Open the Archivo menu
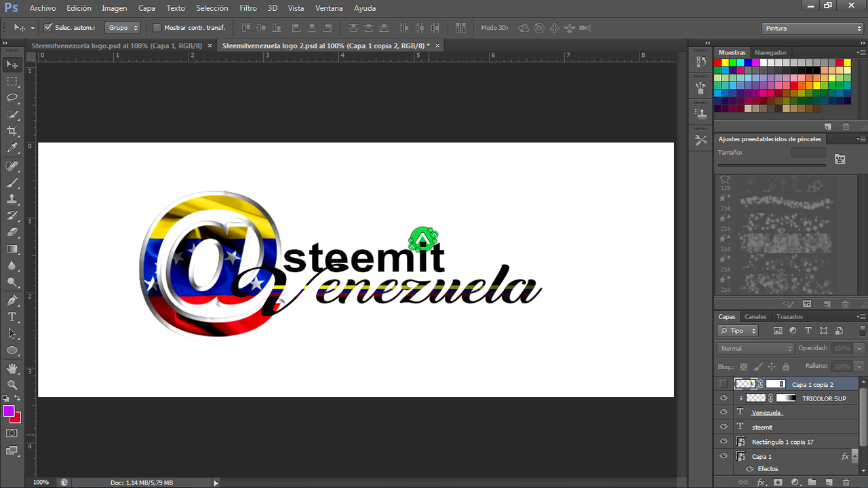The height and width of the screenshot is (488, 868). pos(43,8)
